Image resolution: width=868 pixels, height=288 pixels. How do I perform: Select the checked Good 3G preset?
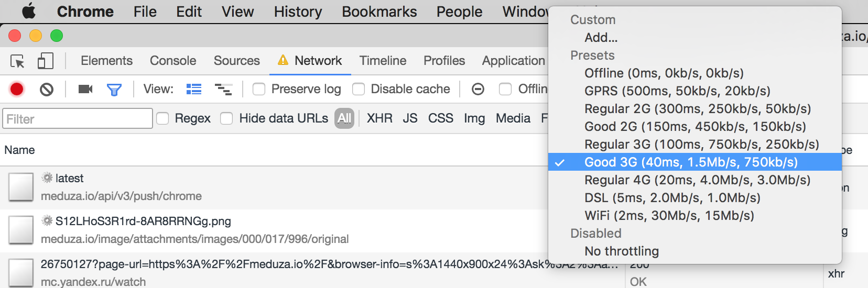pos(695,162)
